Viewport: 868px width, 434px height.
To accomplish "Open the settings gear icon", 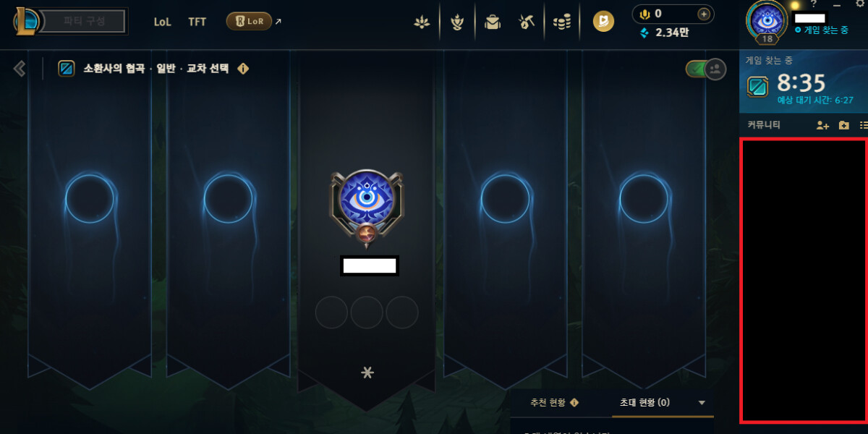I will (860, 4).
